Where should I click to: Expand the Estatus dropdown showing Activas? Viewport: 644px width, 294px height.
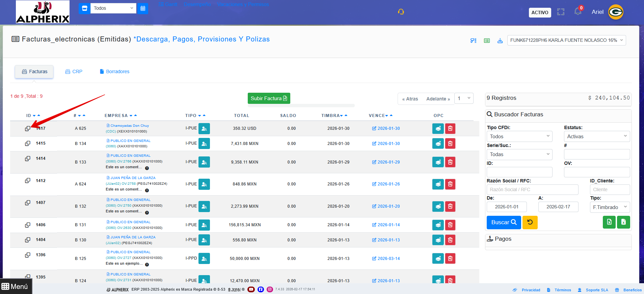point(596,136)
